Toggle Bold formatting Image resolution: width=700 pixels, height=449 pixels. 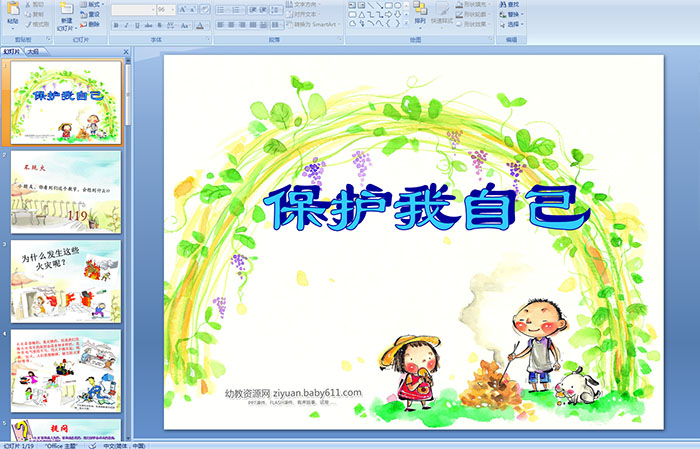[x=116, y=25]
